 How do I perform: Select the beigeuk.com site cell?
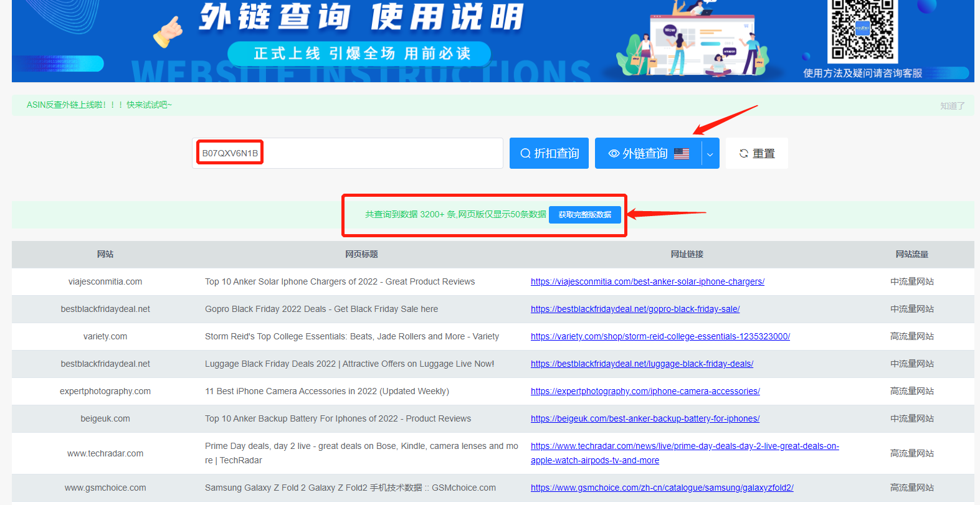point(105,418)
